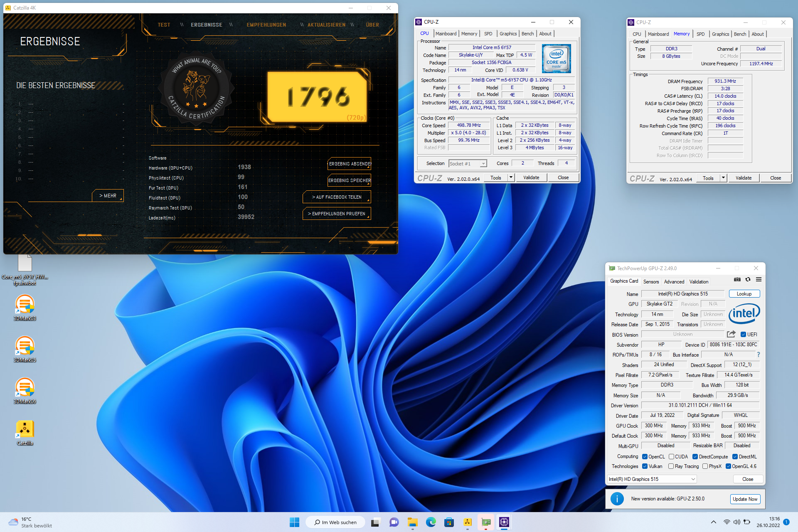Image resolution: width=798 pixels, height=532 pixels.
Task: Open 3DMark06 desktop shortcut
Action: click(25, 391)
